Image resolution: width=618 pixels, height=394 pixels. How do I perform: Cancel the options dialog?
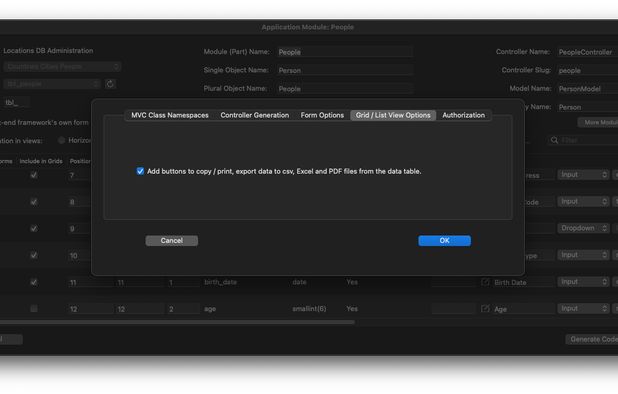171,241
